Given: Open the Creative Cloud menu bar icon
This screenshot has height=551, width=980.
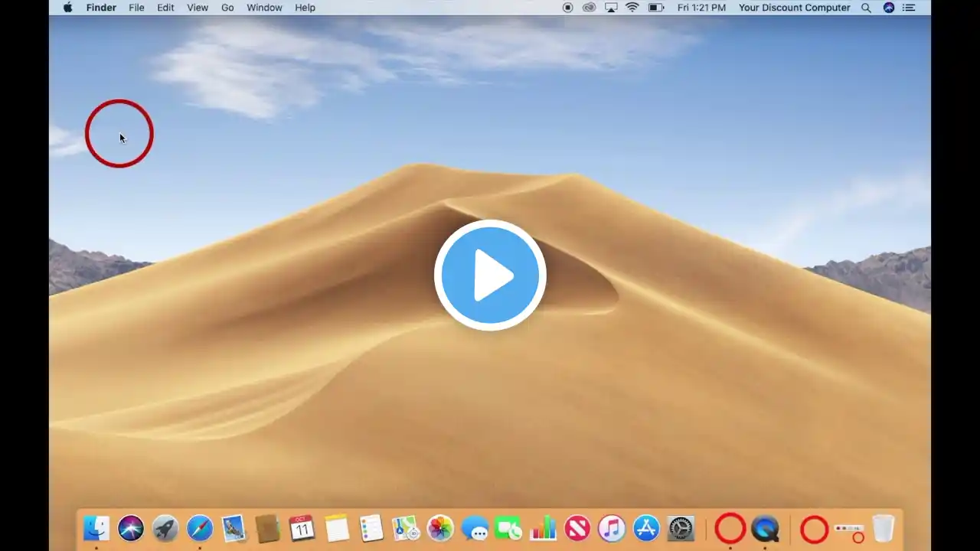Looking at the screenshot, I should point(589,8).
